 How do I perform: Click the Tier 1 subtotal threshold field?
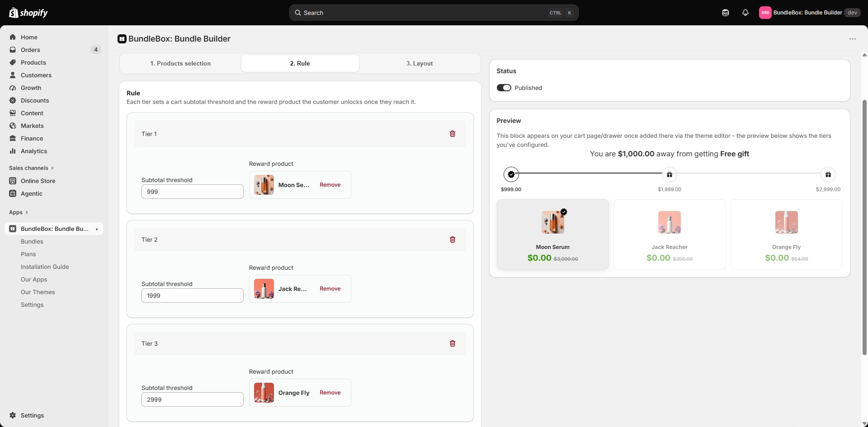coord(193,192)
